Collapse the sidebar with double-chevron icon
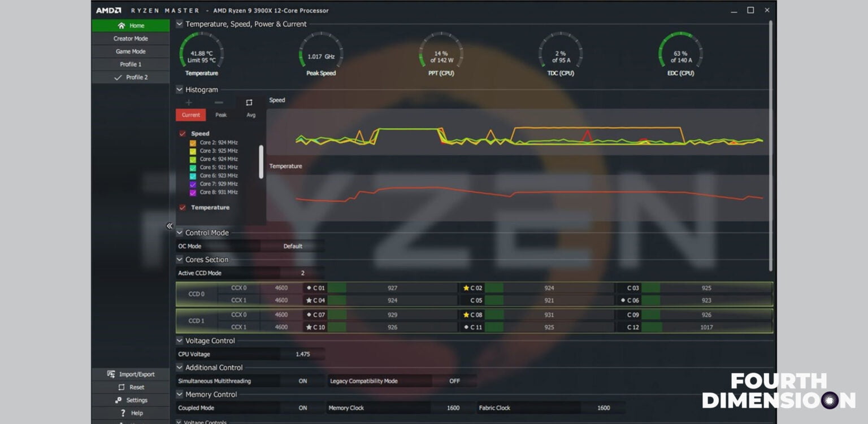Image resolution: width=868 pixels, height=424 pixels. coord(169,226)
